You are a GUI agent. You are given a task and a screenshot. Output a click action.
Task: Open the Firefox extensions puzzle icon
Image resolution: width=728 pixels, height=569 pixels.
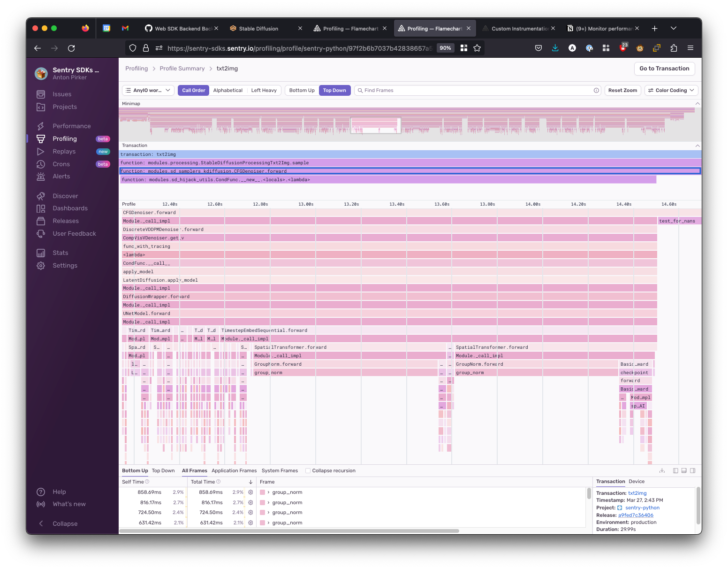674,48
